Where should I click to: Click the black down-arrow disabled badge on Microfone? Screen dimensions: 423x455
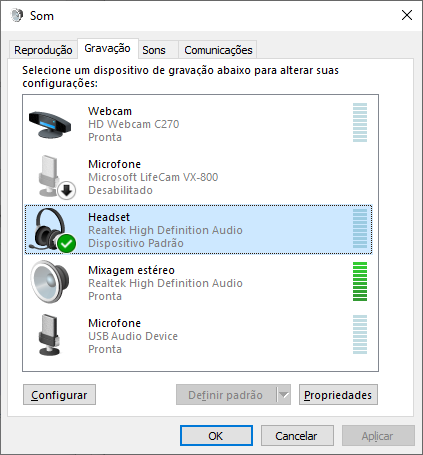point(67,191)
